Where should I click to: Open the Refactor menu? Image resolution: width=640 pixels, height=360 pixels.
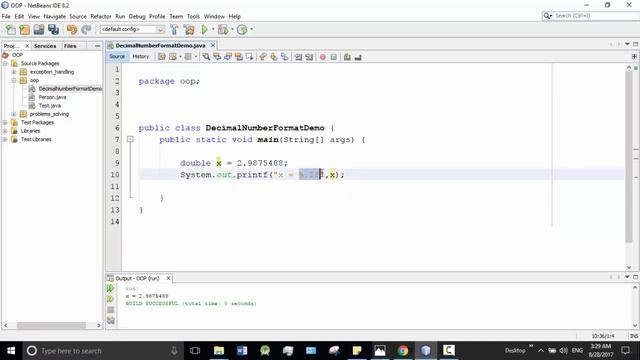tap(101, 16)
